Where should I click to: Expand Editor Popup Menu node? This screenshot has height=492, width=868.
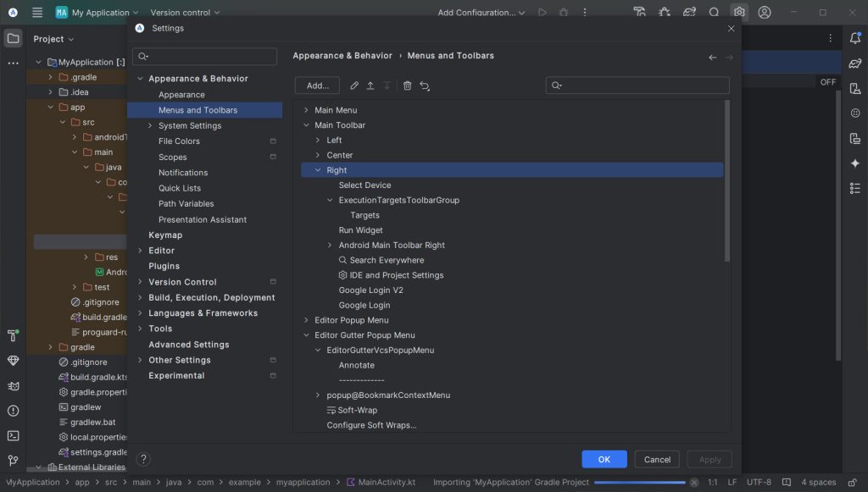306,320
